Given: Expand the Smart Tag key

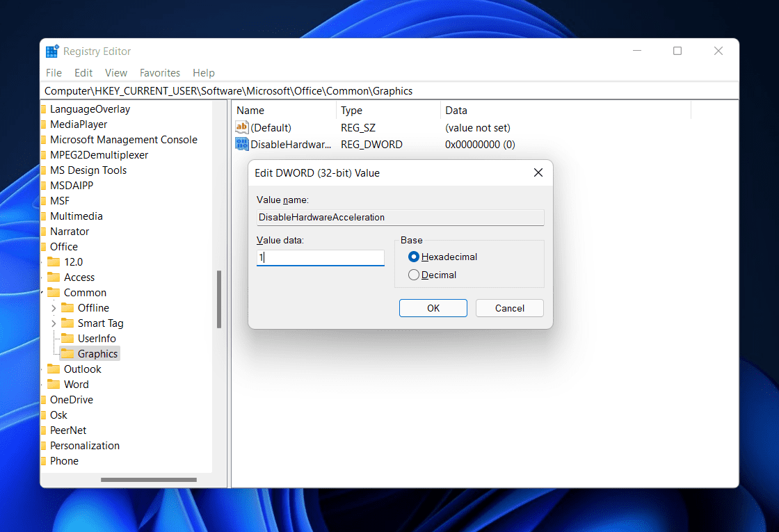Looking at the screenshot, I should (54, 323).
